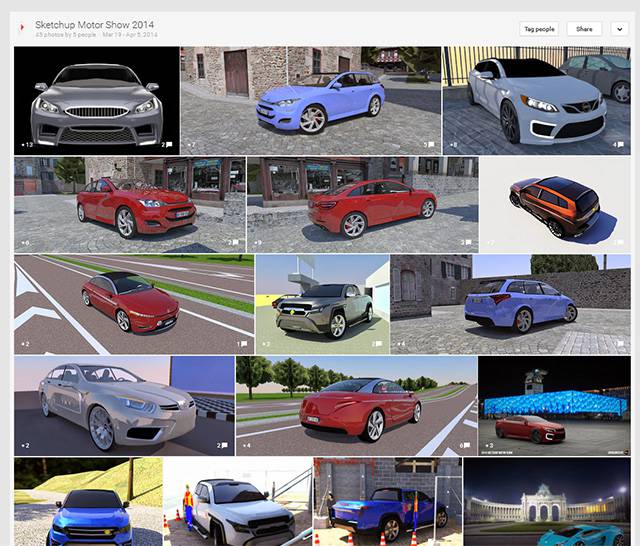Click the +6 count on red sedan front photo
The height and width of the screenshot is (546, 640).
pos(25,243)
